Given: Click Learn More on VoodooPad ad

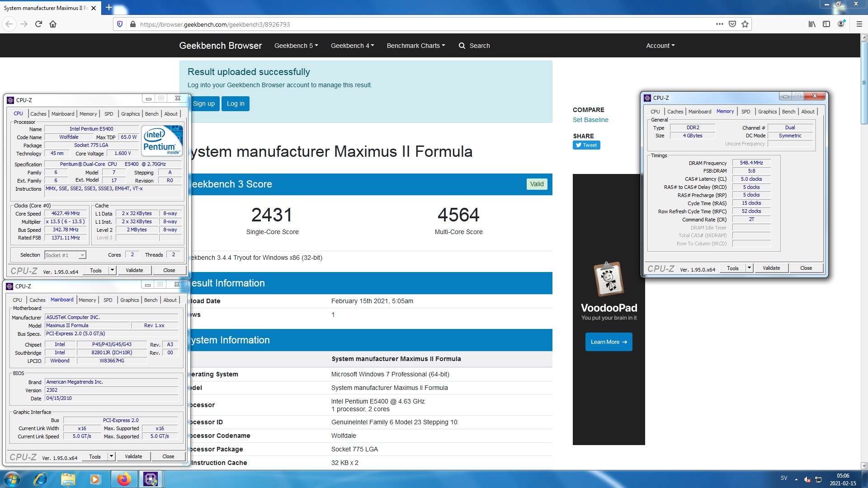Looking at the screenshot, I should (609, 342).
